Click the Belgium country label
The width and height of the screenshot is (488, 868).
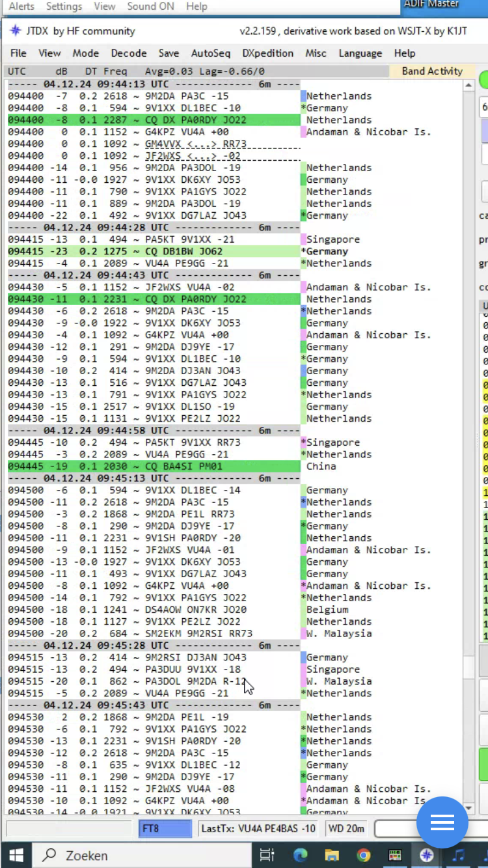click(327, 610)
